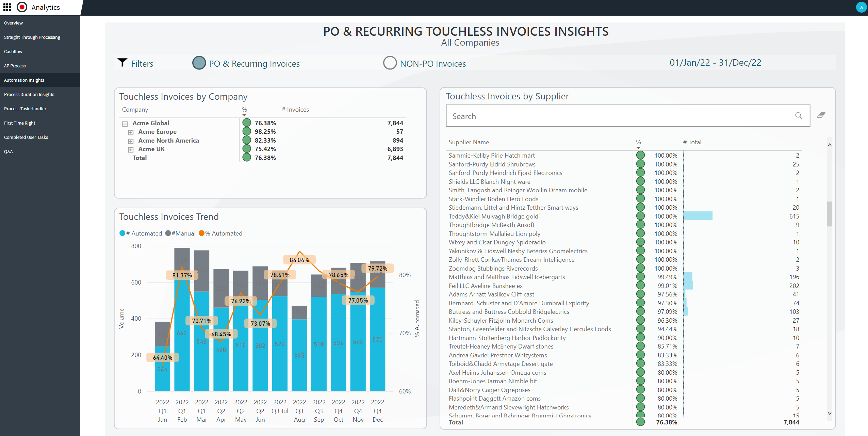Click the Analytics logo in the top bar

[x=22, y=7]
